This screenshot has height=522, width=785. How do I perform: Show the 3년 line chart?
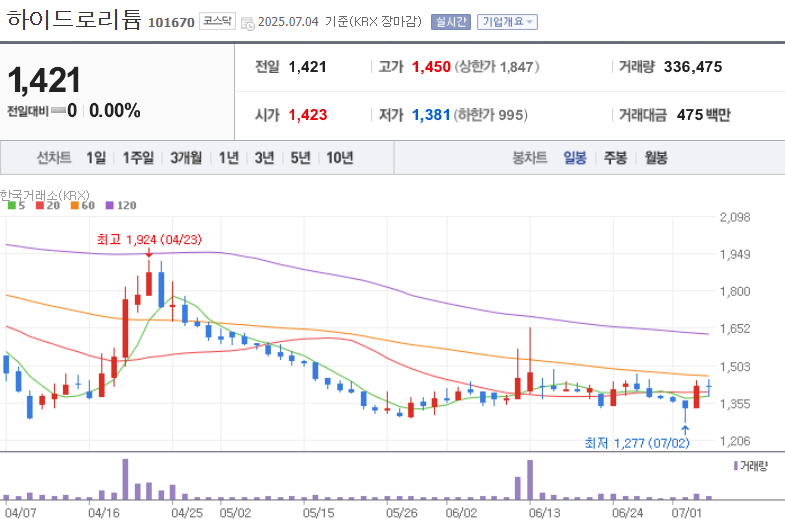(x=264, y=158)
